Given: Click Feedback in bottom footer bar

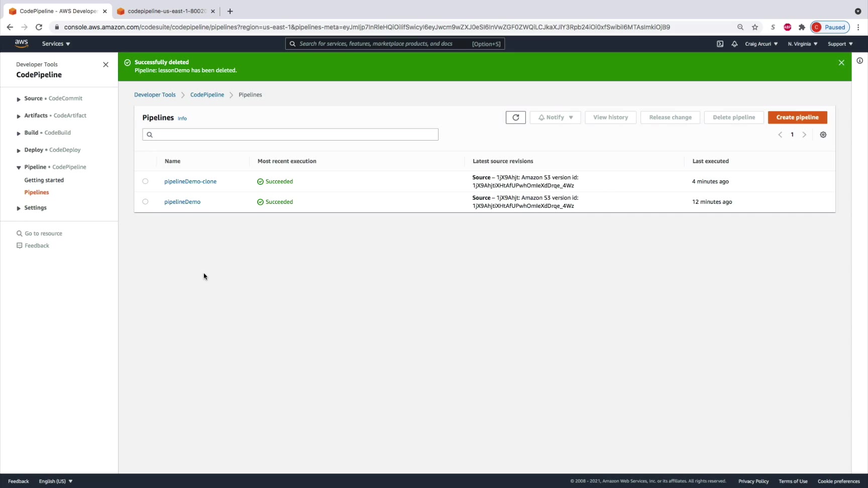Looking at the screenshot, I should coord(19,481).
